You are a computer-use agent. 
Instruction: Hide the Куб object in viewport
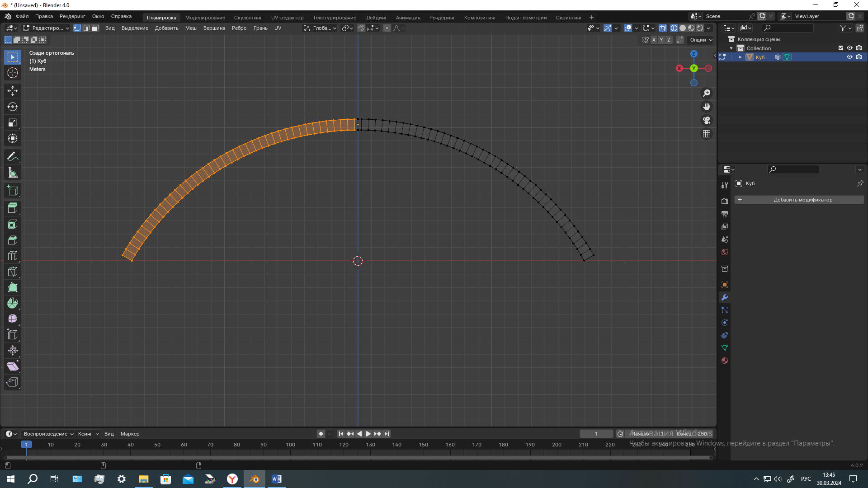click(849, 57)
